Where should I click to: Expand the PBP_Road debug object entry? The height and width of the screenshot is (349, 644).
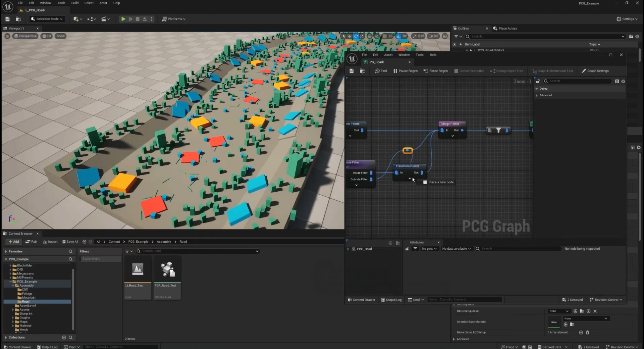tap(348, 249)
